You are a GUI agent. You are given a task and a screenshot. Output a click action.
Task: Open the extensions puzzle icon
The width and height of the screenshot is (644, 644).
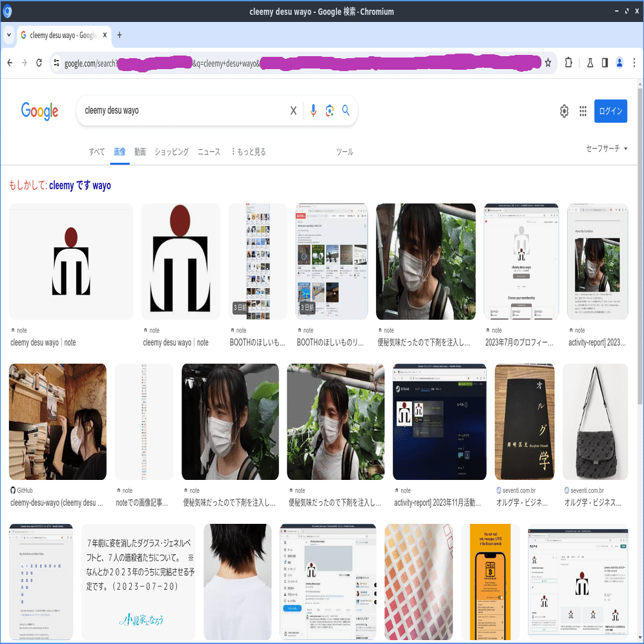point(568,63)
